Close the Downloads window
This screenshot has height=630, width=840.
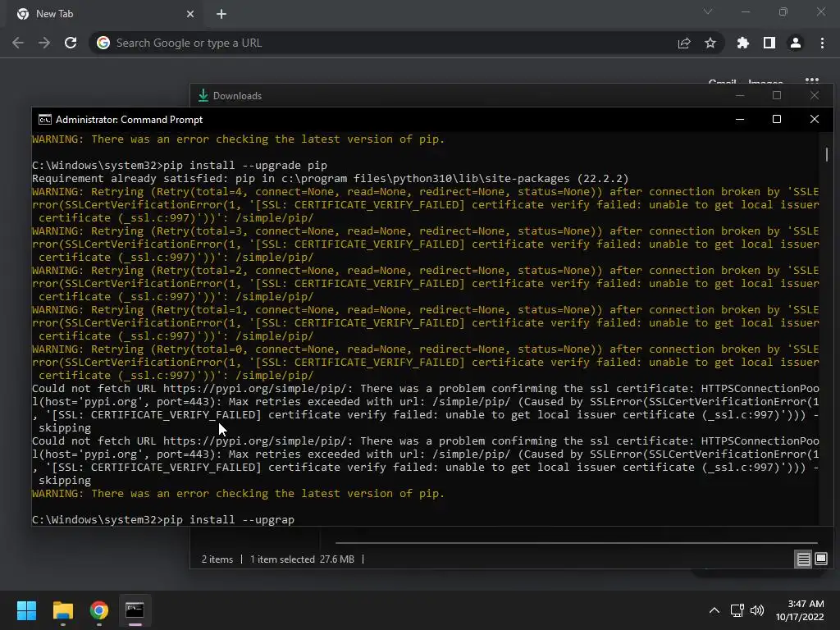pyautogui.click(x=815, y=95)
